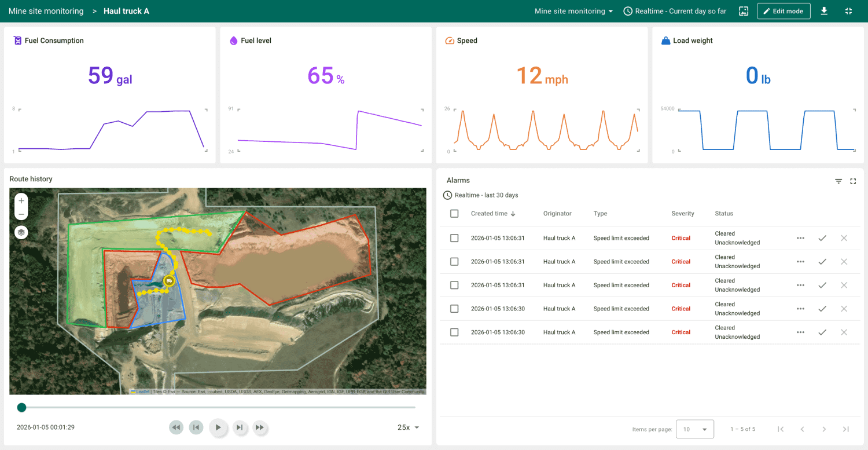Sort by the Type column header
Image resolution: width=868 pixels, height=450 pixels.
coord(600,214)
